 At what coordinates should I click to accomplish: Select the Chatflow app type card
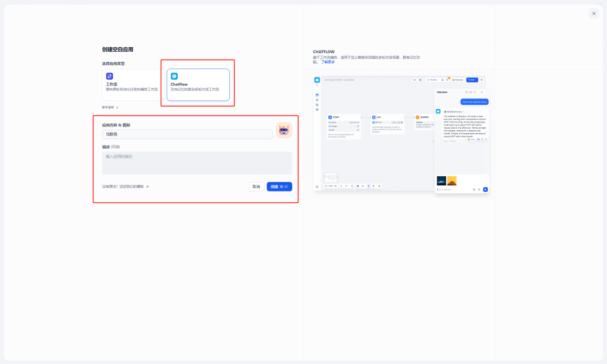pyautogui.click(x=198, y=84)
